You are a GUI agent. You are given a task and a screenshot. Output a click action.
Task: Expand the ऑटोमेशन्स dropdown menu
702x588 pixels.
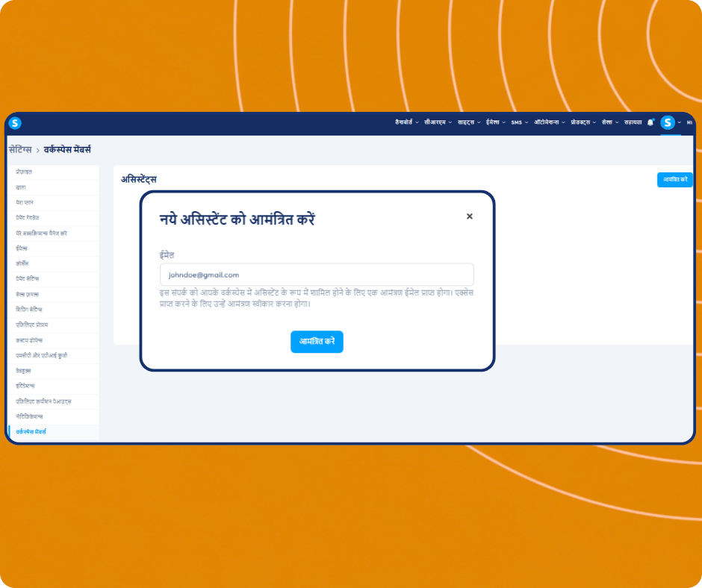coord(550,122)
